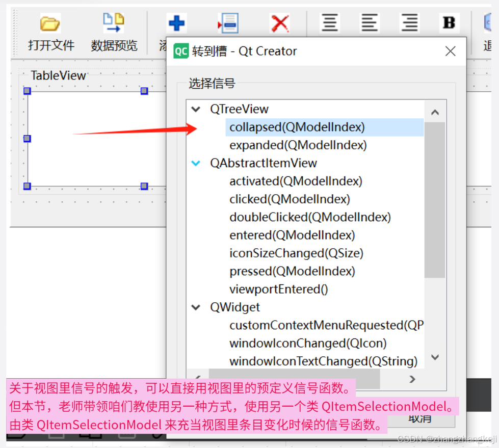
Task: Close the Go to Slot dialog
Action: click(450, 51)
